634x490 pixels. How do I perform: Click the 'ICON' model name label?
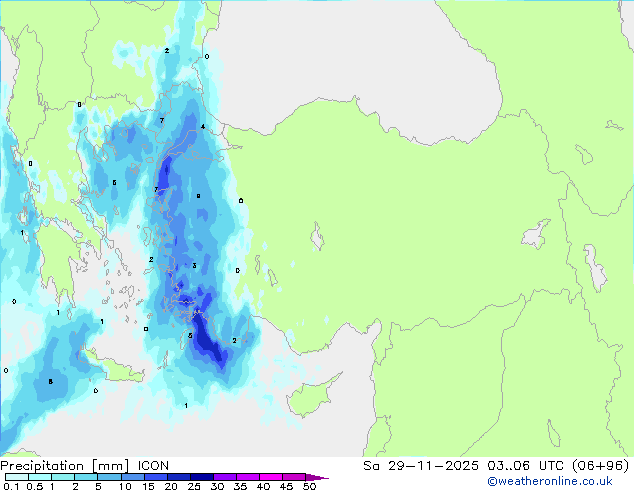coord(153,466)
